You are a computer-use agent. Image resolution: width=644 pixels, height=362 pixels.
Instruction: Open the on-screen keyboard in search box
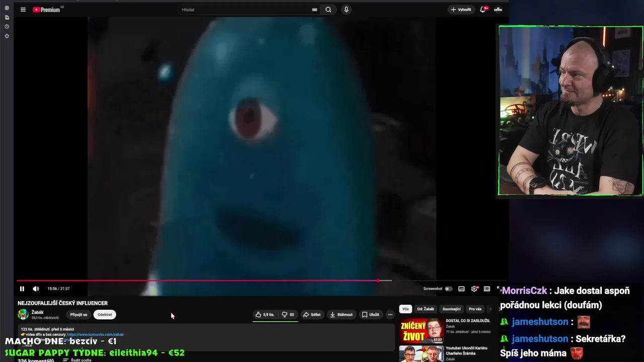coord(314,10)
